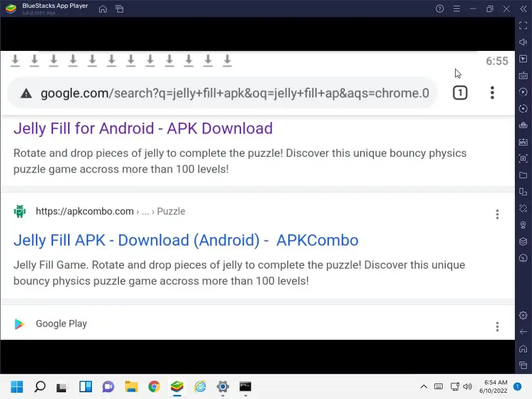Open the Chrome tab switcher showing 1

(x=460, y=93)
